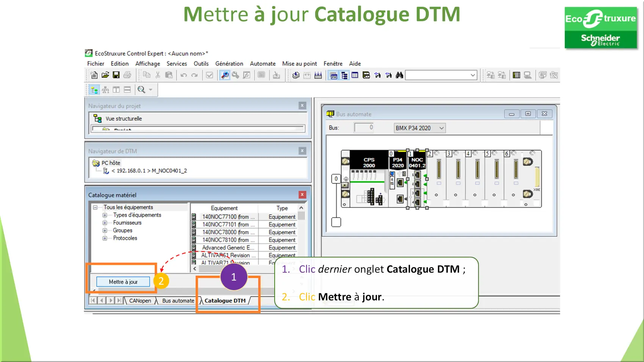
Task: Collapse the Tous les équipements tree node
Action: 95,207
